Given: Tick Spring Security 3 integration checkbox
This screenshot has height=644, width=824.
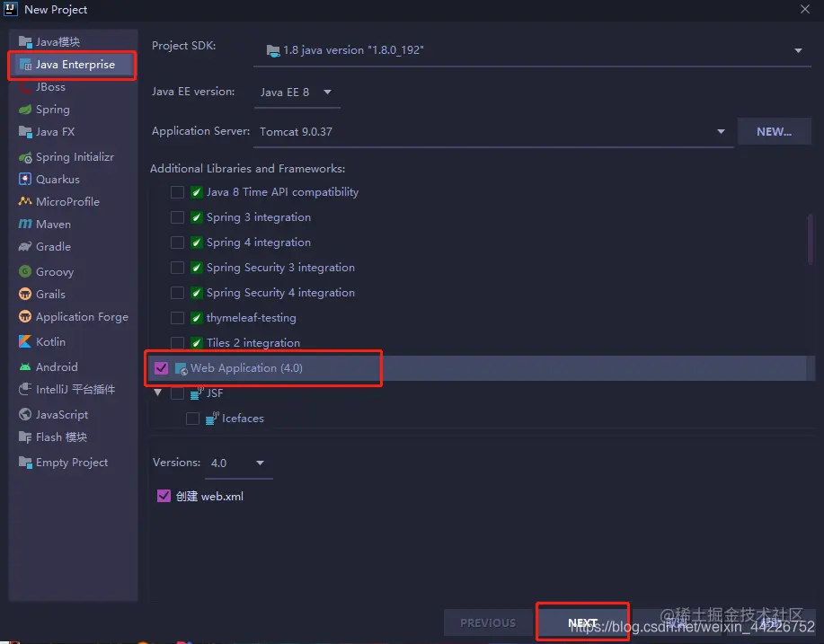Looking at the screenshot, I should coord(178,268).
